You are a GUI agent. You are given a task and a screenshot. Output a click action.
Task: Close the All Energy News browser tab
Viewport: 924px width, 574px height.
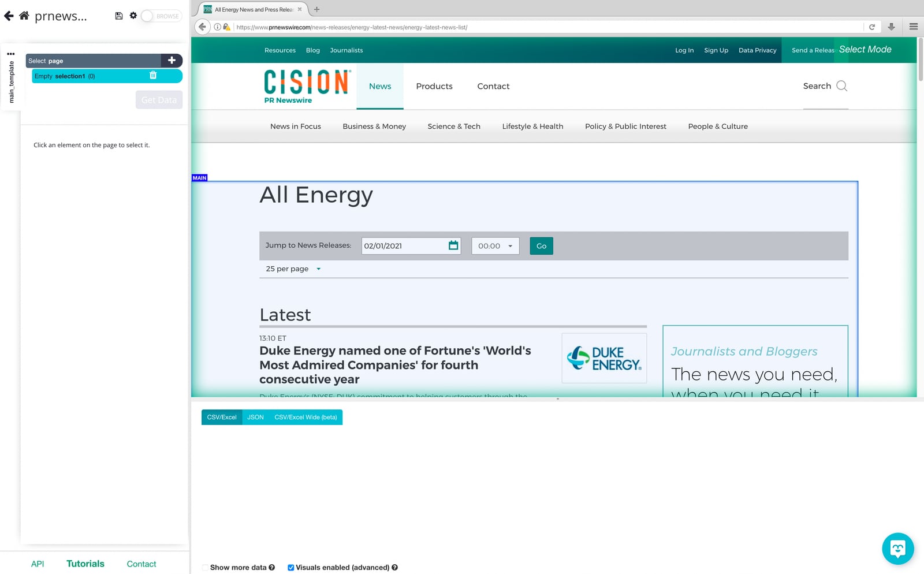coord(300,9)
